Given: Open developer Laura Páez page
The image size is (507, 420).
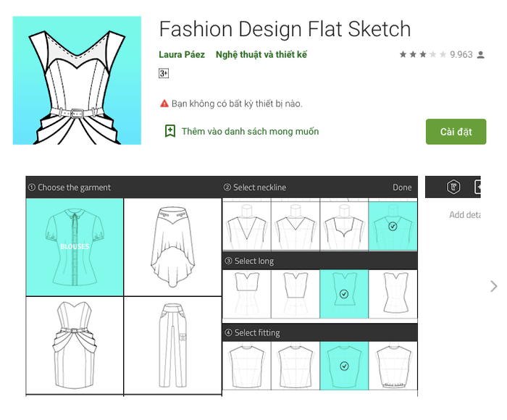Looking at the screenshot, I should (182, 54).
